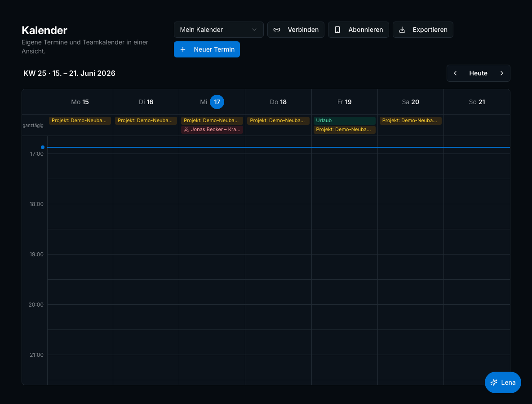Click the Kalender page title
The image size is (532, 404).
point(44,30)
